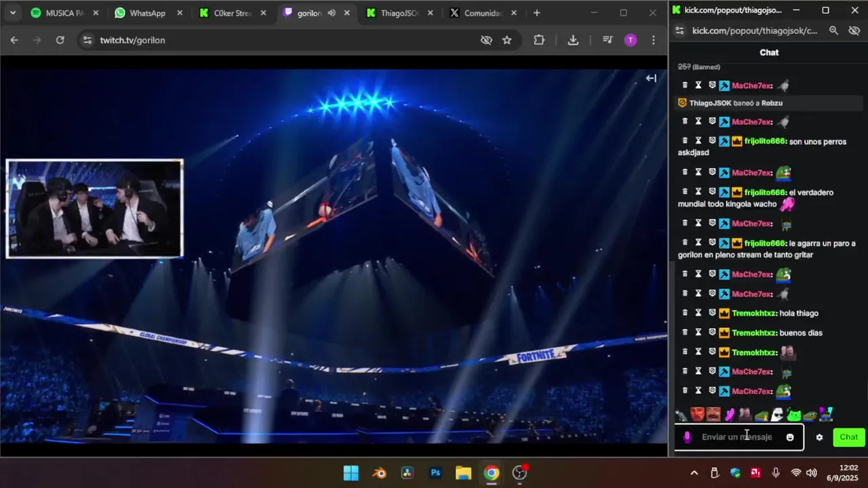Screen dimensions: 868x488
Task: Focus the "Enviar un mensaje" chat input
Action: [739, 437]
